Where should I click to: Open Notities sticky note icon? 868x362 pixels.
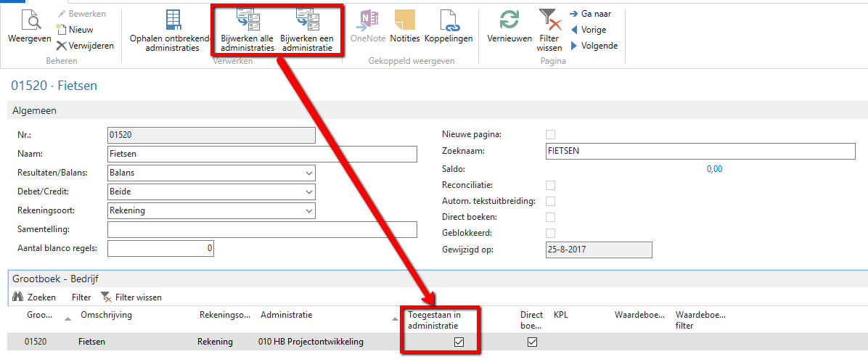[404, 20]
